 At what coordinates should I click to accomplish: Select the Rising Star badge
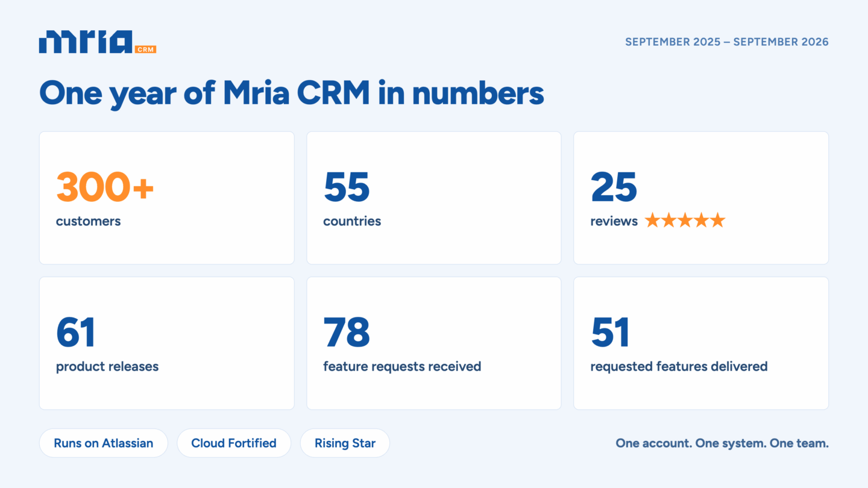(345, 443)
